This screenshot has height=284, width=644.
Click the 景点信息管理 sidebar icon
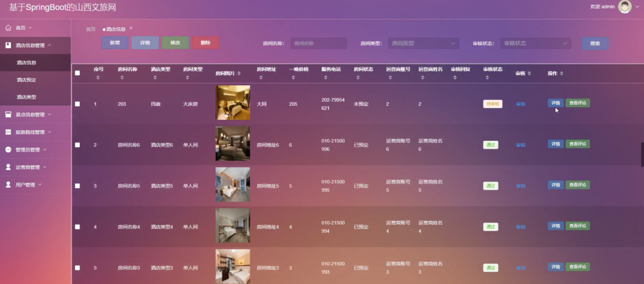click(8, 114)
